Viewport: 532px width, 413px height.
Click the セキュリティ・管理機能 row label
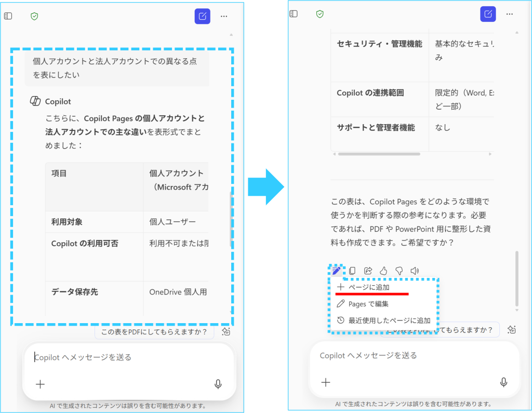380,44
